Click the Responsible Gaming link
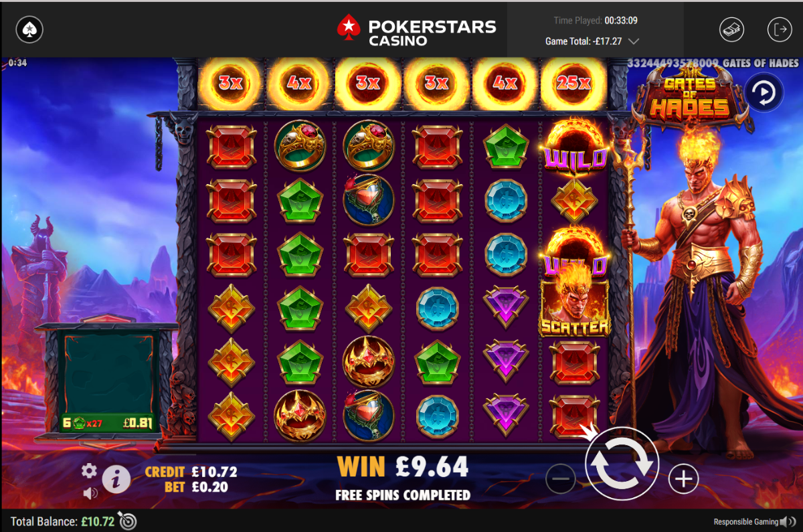This screenshot has width=803, height=532. (x=745, y=522)
